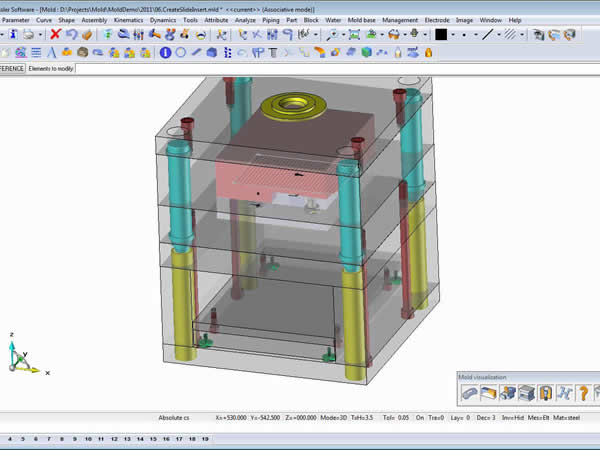Click the Mat=steel status entry
The image size is (600, 450).
point(566,418)
